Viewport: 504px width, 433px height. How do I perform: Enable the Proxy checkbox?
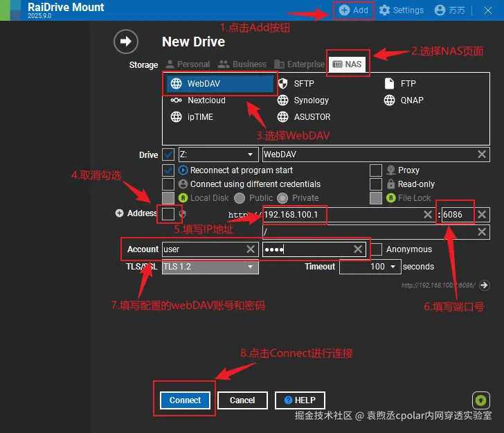376,170
